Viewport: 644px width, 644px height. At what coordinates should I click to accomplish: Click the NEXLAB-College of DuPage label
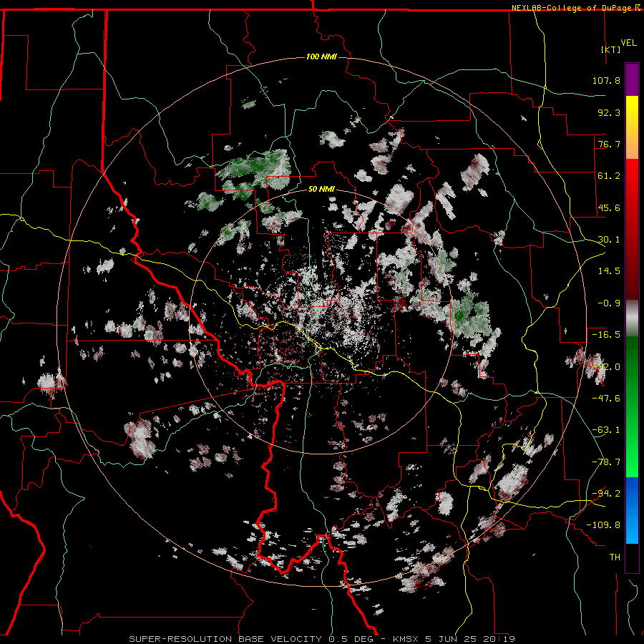pos(572,8)
